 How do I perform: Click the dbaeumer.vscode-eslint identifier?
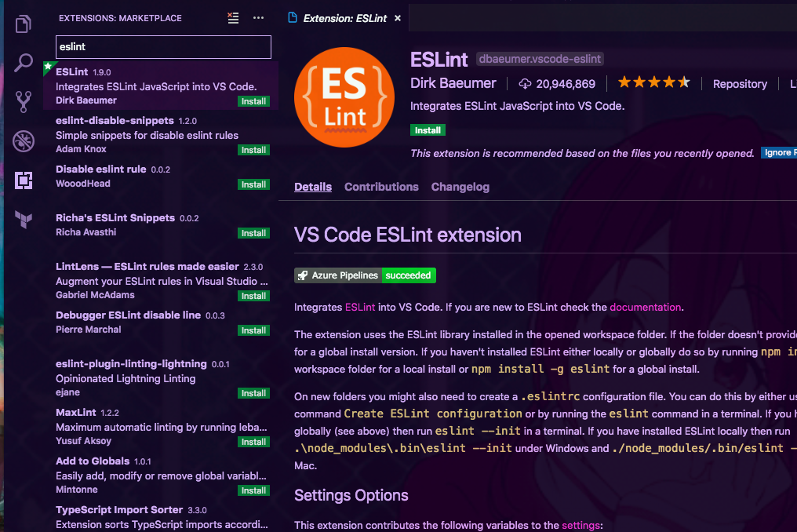coord(539,59)
